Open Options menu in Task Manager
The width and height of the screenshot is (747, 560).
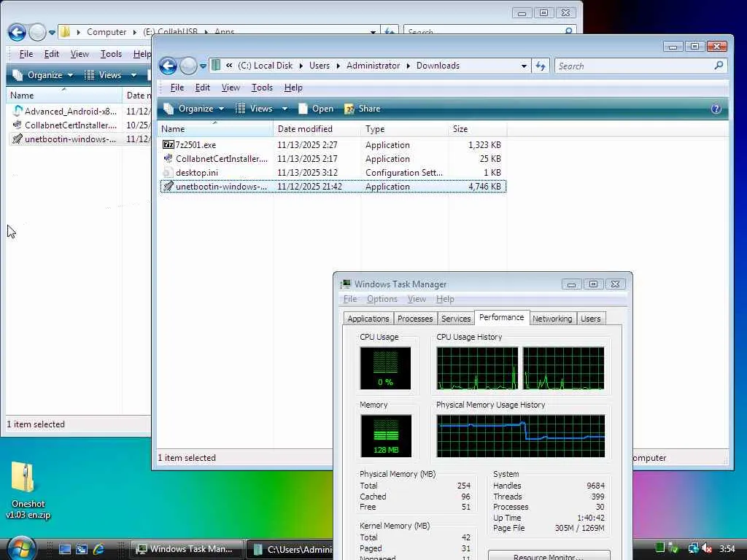382,299
